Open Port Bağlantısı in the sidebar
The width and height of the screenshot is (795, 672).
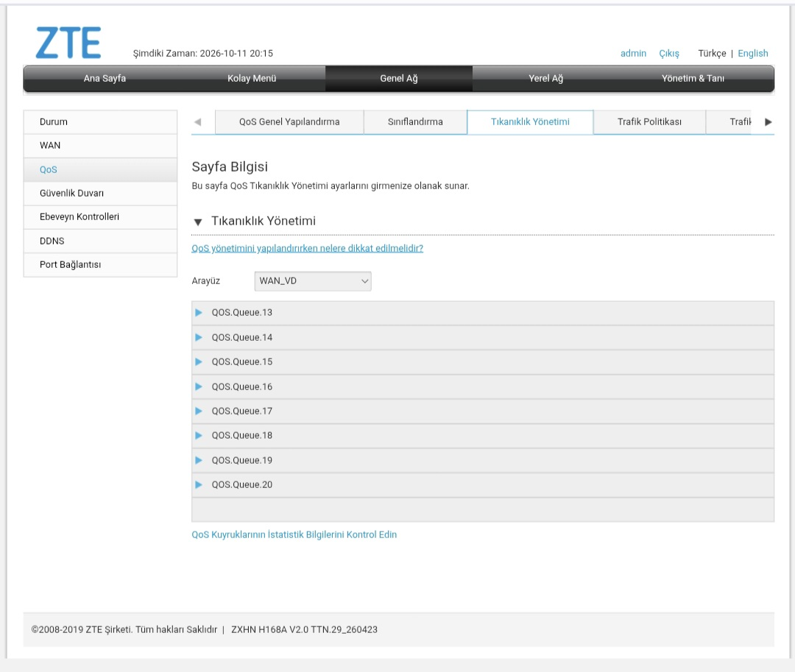click(x=100, y=264)
